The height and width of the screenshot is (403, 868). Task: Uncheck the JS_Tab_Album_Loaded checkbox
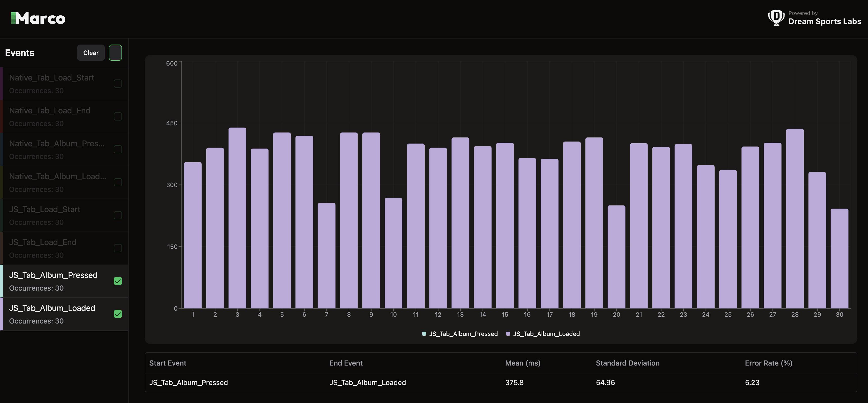point(118,314)
